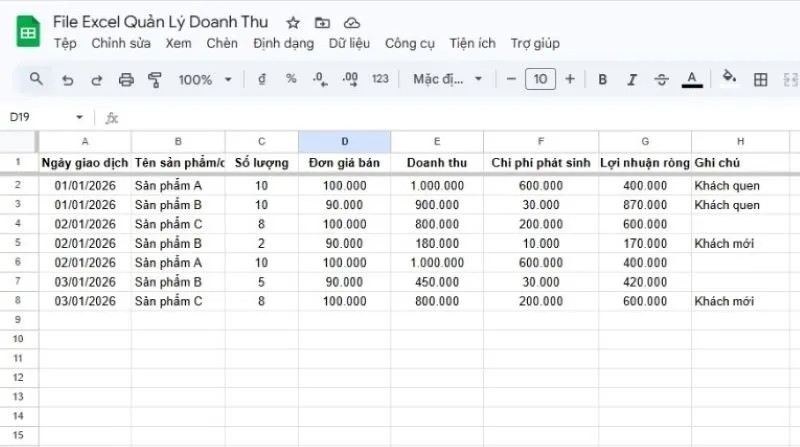Click the formula bar input
The width and height of the screenshot is (800, 447).
(459, 118)
